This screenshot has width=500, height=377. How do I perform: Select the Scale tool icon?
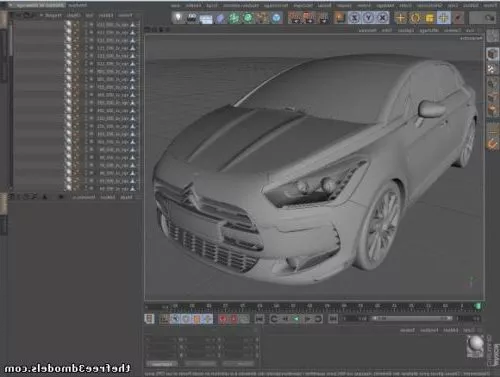(x=429, y=18)
